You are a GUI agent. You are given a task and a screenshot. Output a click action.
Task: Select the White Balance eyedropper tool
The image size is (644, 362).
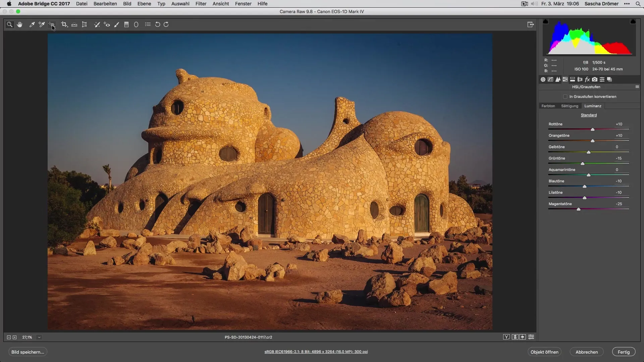point(32,24)
